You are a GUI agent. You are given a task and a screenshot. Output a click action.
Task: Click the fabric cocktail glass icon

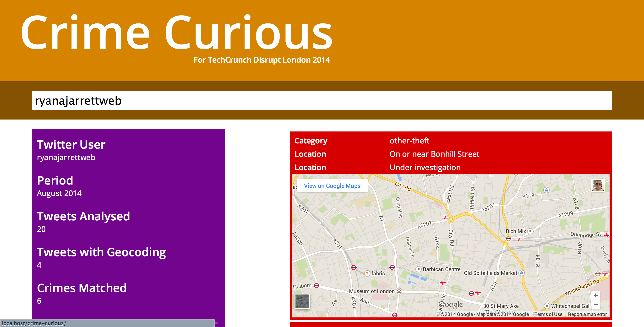point(367,273)
